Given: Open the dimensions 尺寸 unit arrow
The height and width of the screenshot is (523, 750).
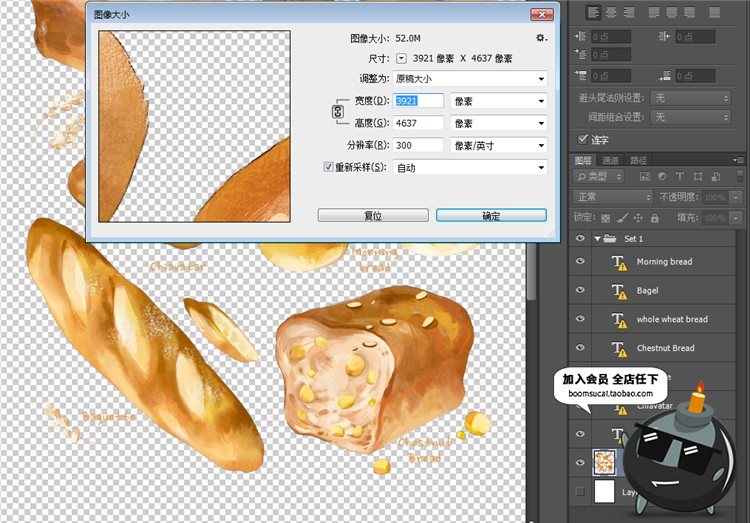Looking at the screenshot, I should point(401,58).
